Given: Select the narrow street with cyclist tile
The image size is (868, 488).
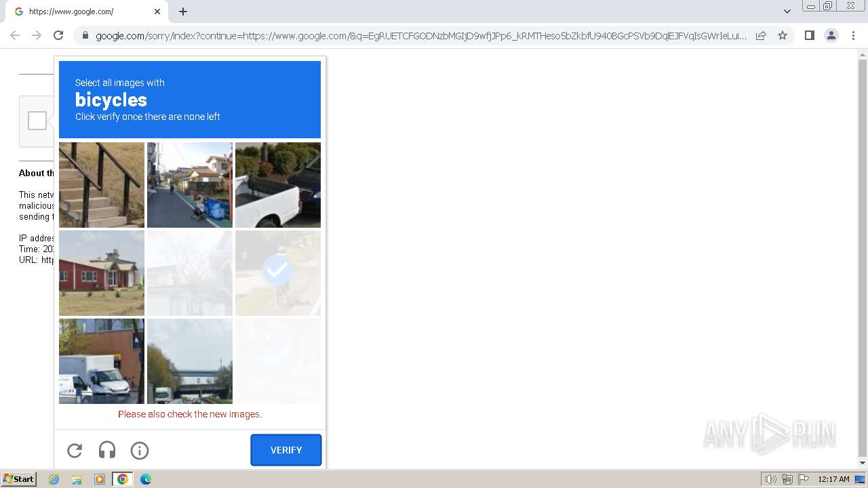Looking at the screenshot, I should point(190,185).
